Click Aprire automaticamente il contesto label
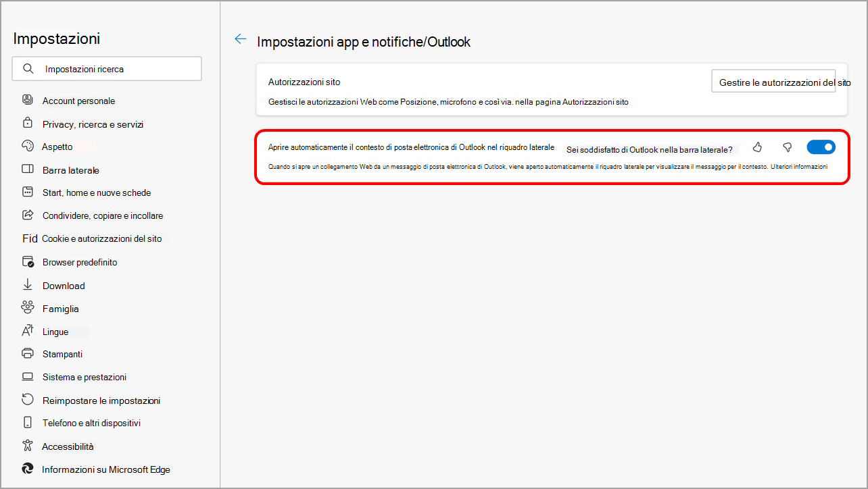The height and width of the screenshot is (489, 868). point(411,147)
